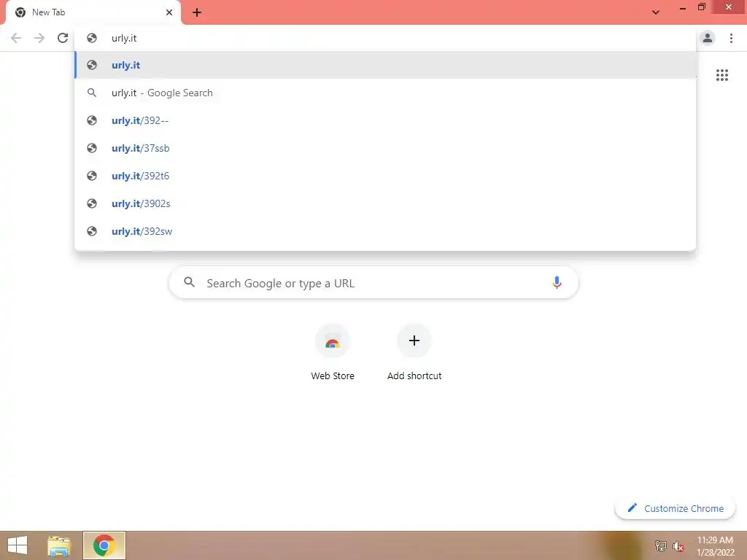Minimize the Chrome window

pyautogui.click(x=683, y=8)
